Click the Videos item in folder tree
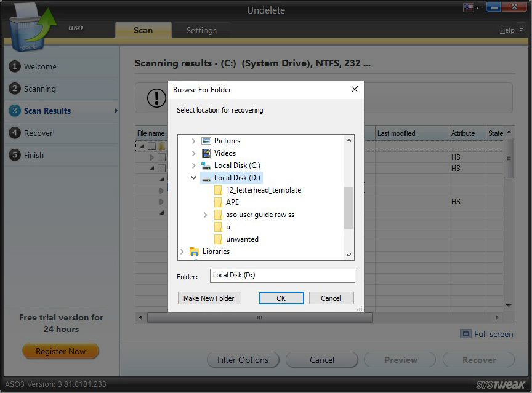 pyautogui.click(x=225, y=153)
